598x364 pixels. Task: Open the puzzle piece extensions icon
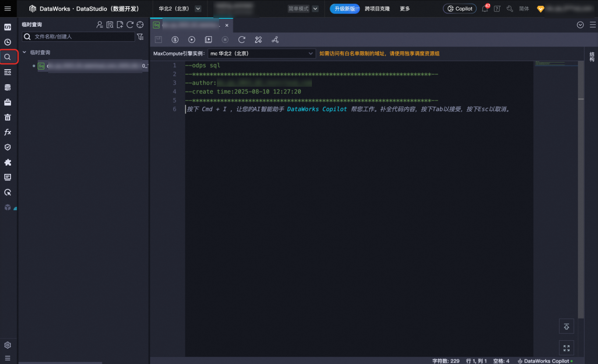click(7, 162)
